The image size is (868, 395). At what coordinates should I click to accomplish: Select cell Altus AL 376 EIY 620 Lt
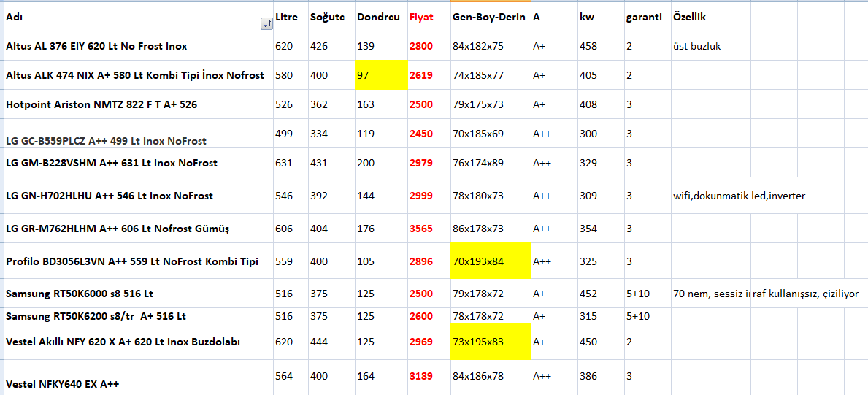click(x=139, y=46)
